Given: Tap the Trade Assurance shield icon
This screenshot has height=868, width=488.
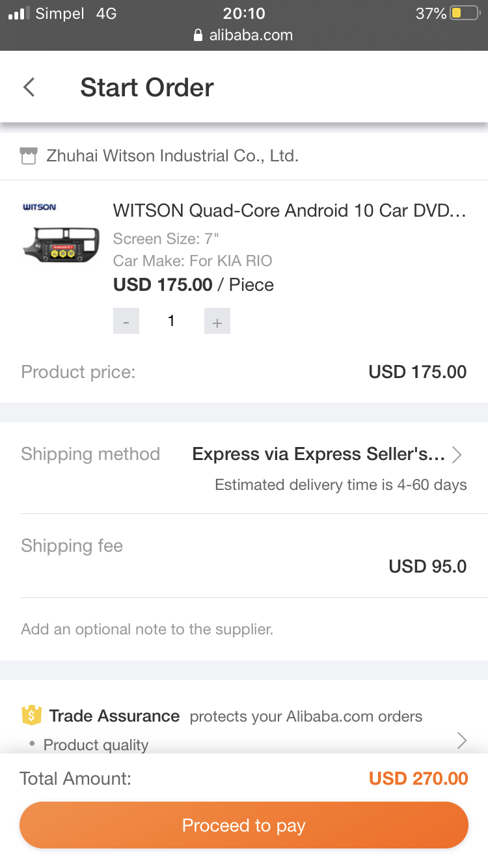Looking at the screenshot, I should tap(31, 716).
